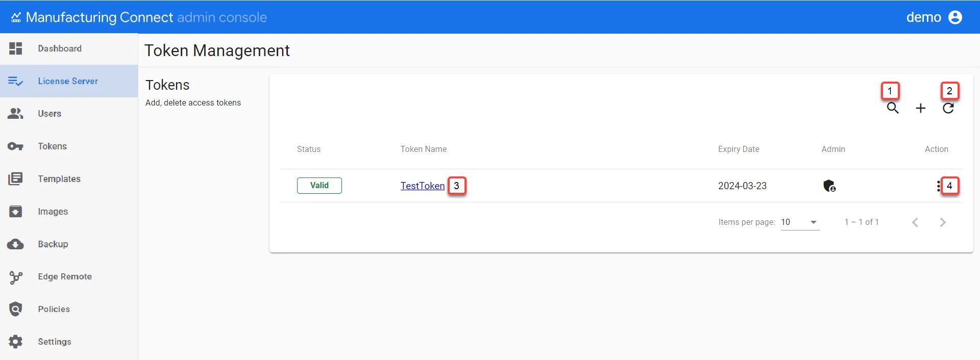Click the Users people icon
Image resolution: width=980 pixels, height=360 pixels.
click(x=16, y=114)
